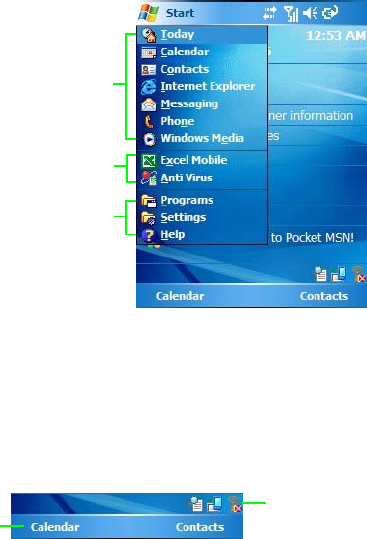367x539 pixels.
Task: Click the Messaging envelope icon
Action: coord(149,104)
